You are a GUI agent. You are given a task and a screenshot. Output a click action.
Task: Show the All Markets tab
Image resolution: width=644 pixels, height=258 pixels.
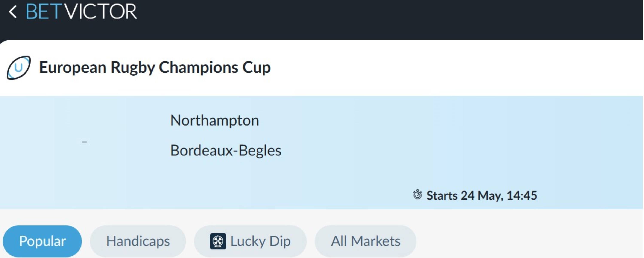366,241
